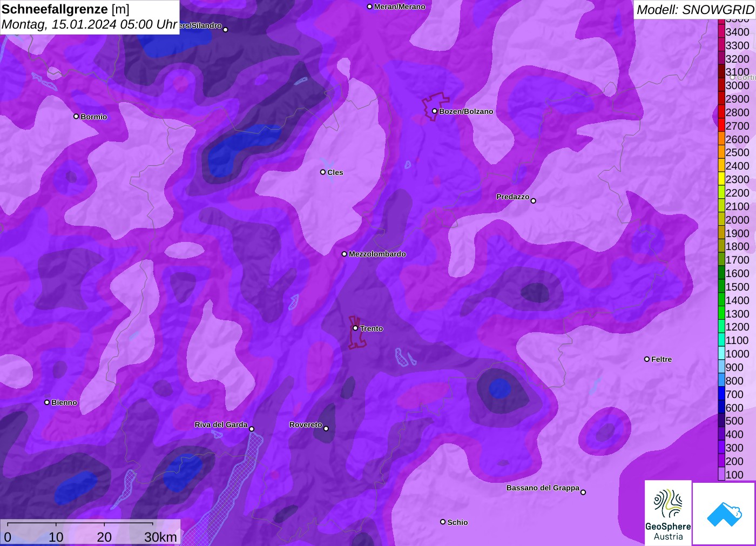The width and height of the screenshot is (756, 546).
Task: Click the "10" scale bar label
Action: 56,537
